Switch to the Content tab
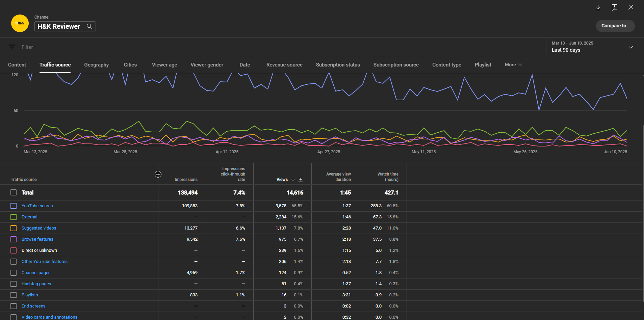This screenshot has width=644, height=320. [17, 65]
